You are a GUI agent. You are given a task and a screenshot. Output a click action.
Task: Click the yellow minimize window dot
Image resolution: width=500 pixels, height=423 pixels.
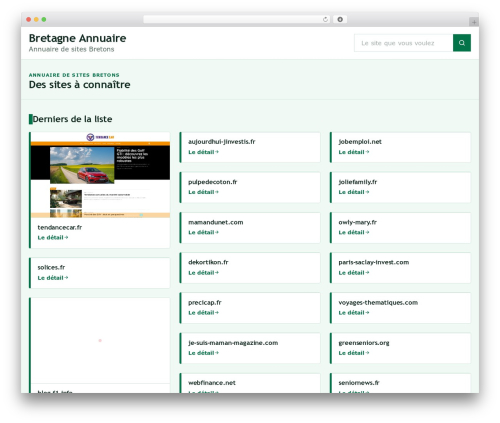[x=36, y=19]
